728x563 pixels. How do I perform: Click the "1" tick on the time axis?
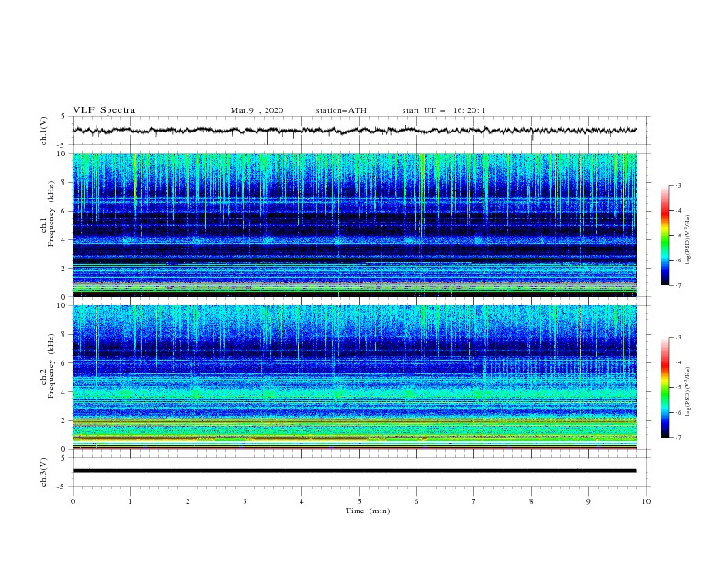(x=130, y=501)
